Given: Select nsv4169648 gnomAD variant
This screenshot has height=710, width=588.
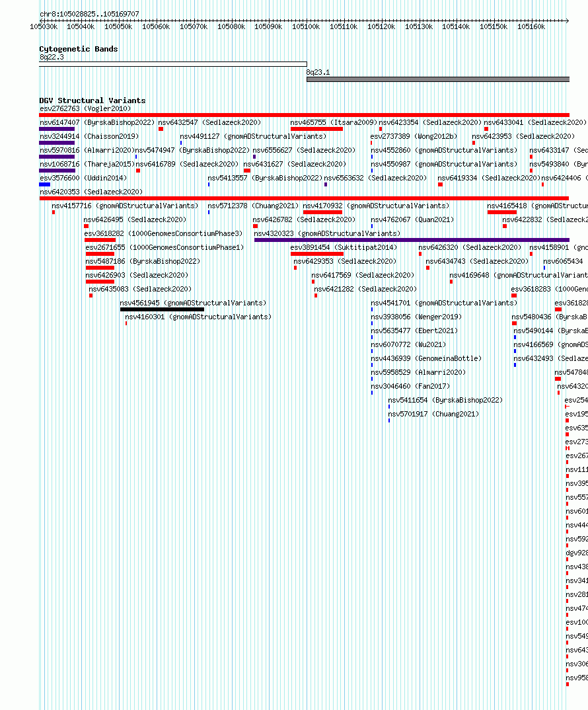Looking at the screenshot, I should click(519, 275).
